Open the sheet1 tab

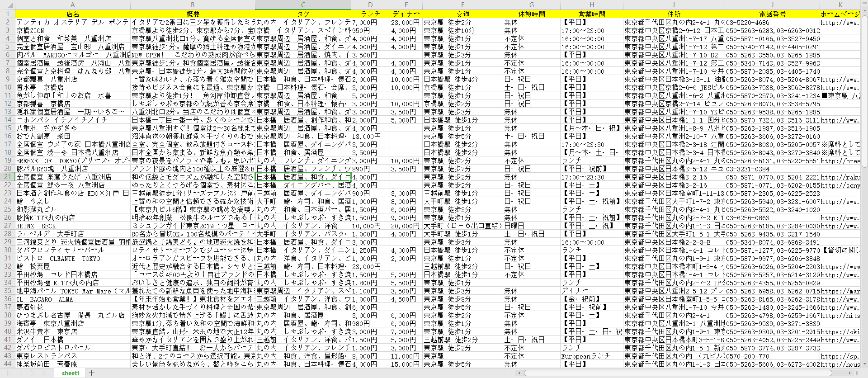click(x=71, y=373)
